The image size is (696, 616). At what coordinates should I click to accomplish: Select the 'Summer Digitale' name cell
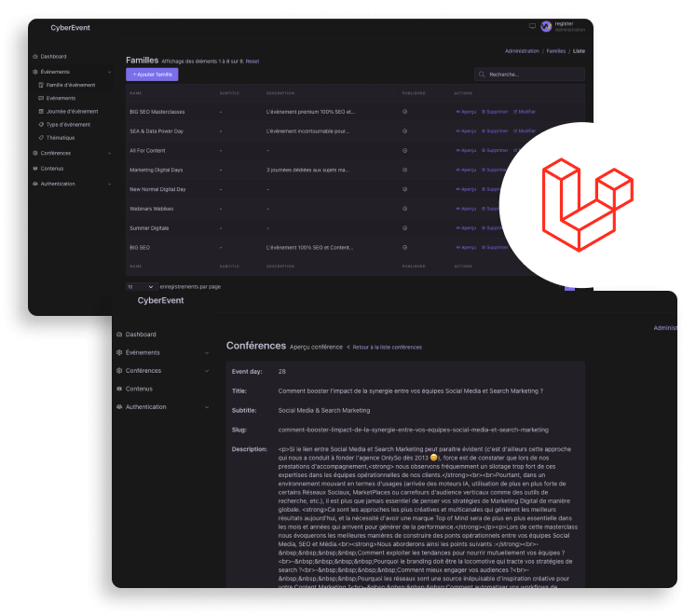[149, 228]
